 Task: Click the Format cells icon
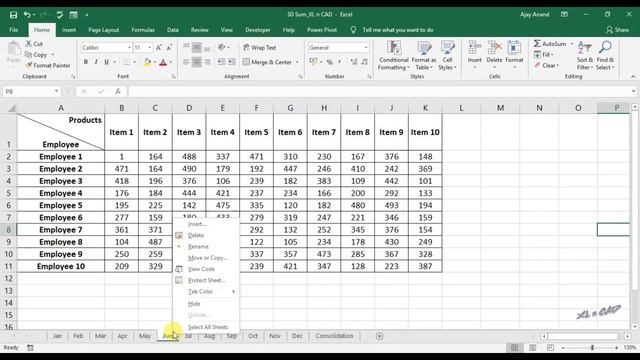514,48
